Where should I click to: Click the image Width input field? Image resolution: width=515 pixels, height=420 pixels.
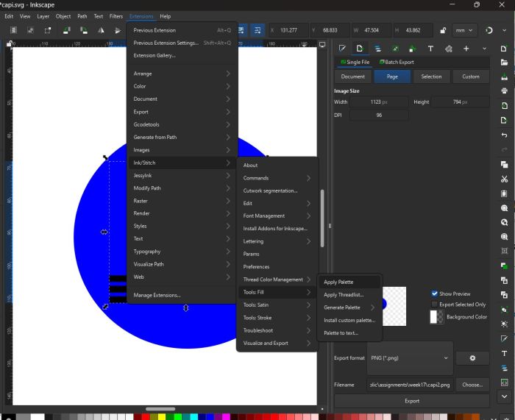click(x=379, y=102)
